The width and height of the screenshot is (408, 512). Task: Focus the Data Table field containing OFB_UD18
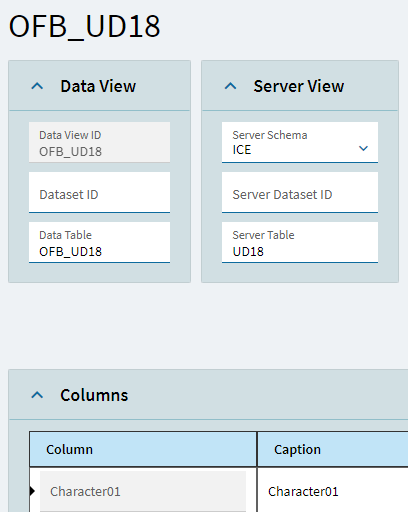(x=99, y=242)
